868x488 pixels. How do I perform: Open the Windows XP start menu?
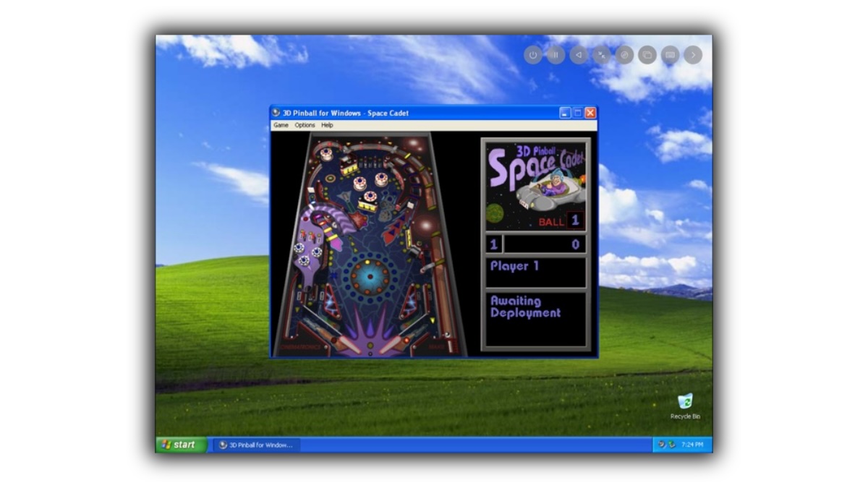click(x=182, y=445)
